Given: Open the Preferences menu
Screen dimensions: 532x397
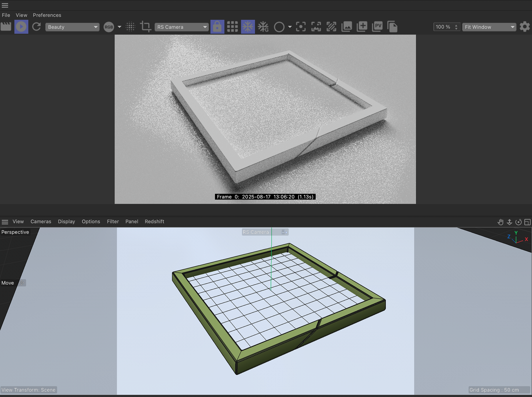Looking at the screenshot, I should (x=47, y=15).
